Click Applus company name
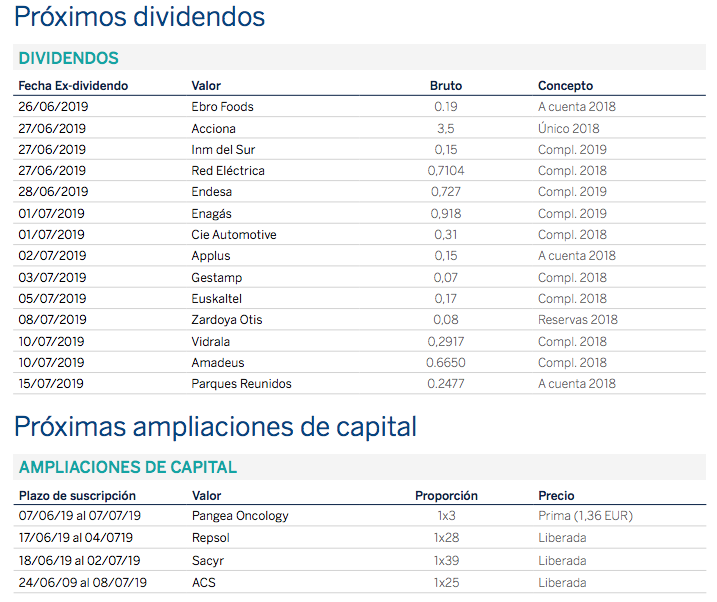Image resolution: width=717 pixels, height=602 pixels. click(211, 256)
